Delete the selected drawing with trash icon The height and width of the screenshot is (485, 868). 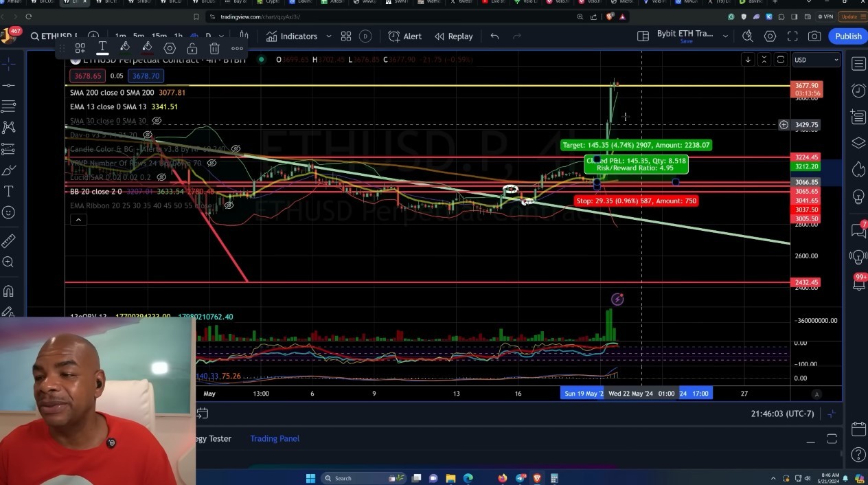tap(214, 48)
